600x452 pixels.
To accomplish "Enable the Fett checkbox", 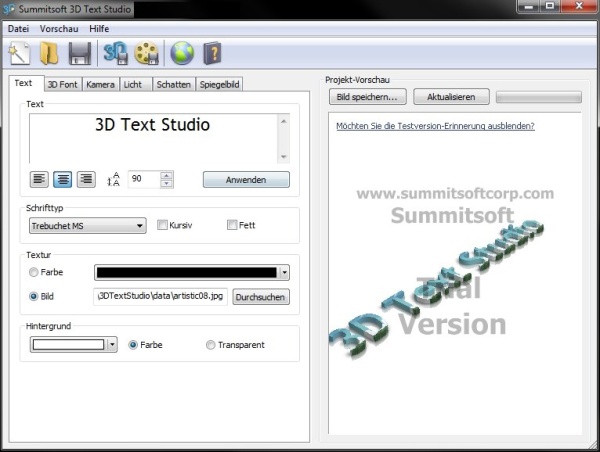I will (x=232, y=225).
